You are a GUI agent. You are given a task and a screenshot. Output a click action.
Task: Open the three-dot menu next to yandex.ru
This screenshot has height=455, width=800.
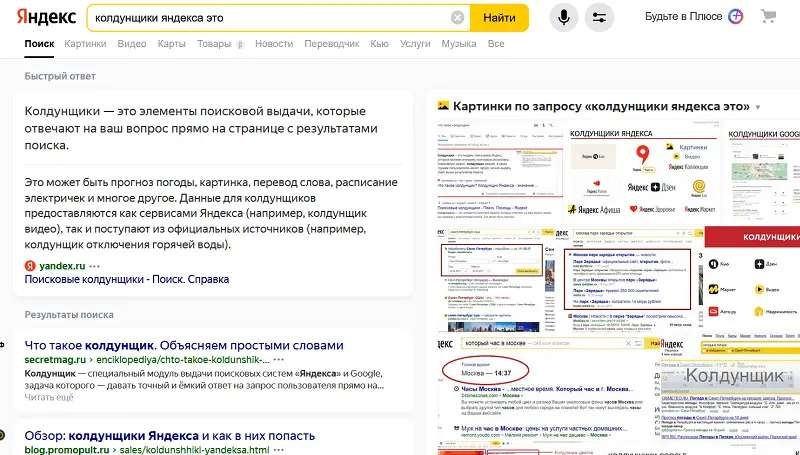tap(94, 266)
